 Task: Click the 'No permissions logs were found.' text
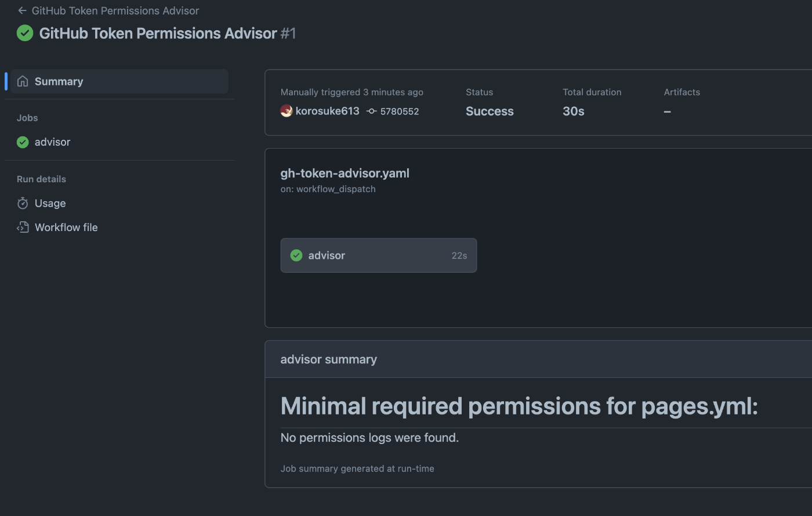pos(370,438)
